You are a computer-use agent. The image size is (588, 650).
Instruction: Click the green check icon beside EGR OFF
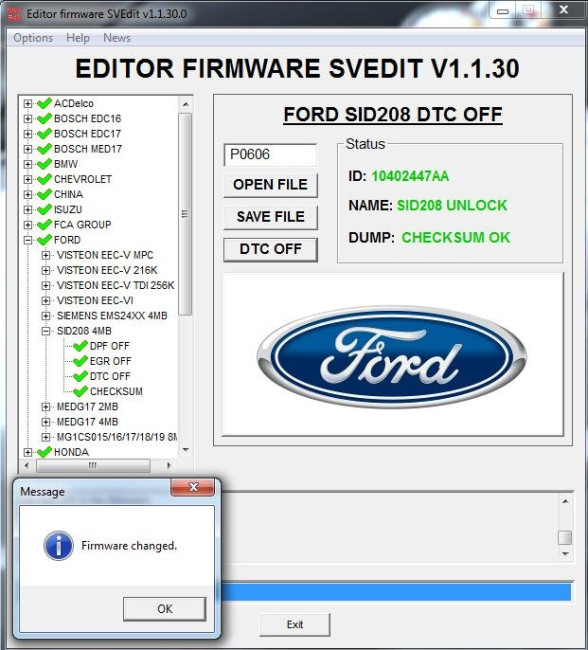80,361
